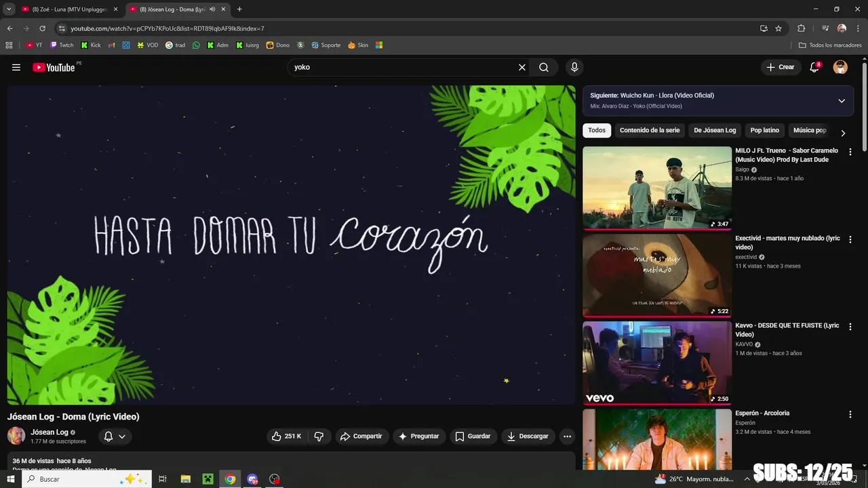The height and width of the screenshot is (488, 868).
Task: Open the Chrome extensions puzzle icon
Action: 801,28
